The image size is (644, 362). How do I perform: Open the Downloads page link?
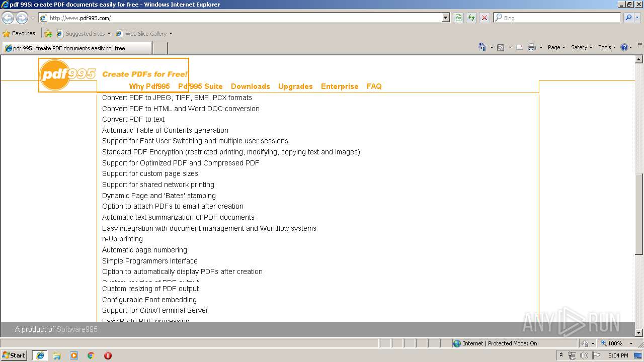pyautogui.click(x=251, y=86)
